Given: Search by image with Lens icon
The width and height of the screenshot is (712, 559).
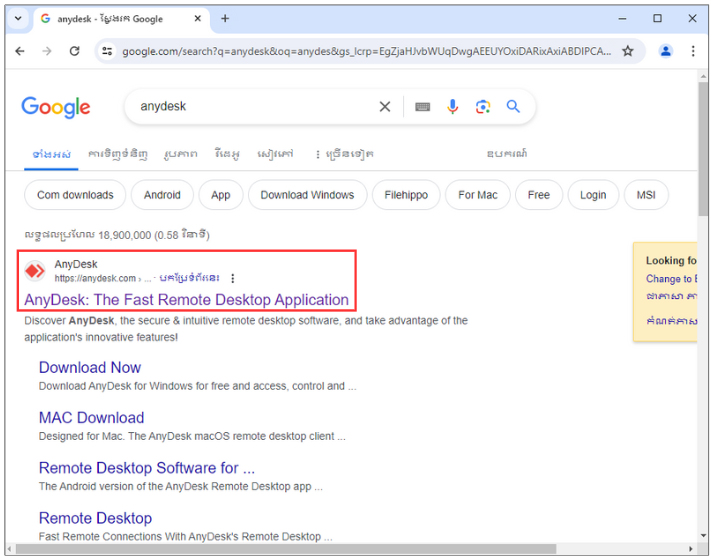Looking at the screenshot, I should 483,107.
